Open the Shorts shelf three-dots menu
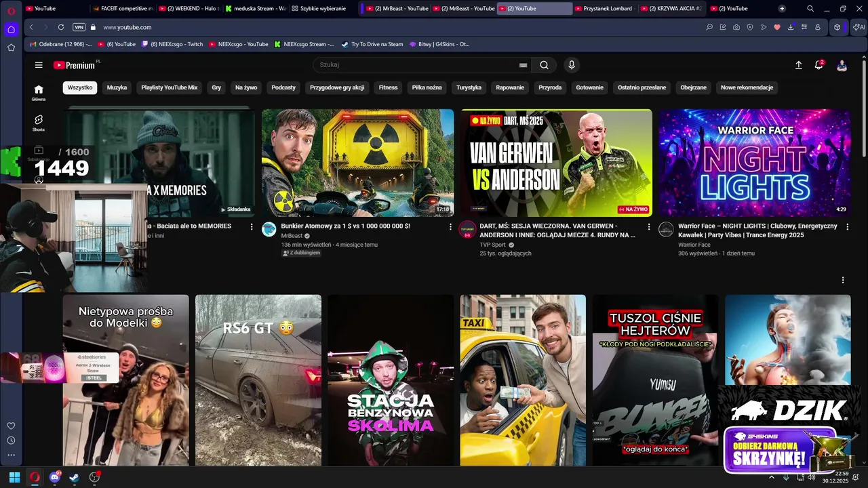This screenshot has height=488, width=868. pos(843,280)
